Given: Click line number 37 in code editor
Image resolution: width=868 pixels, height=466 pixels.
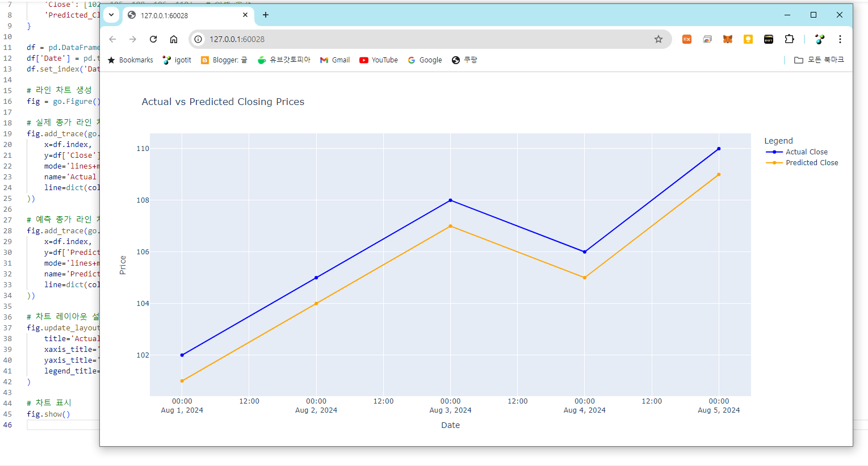Looking at the screenshot, I should click(7, 328).
